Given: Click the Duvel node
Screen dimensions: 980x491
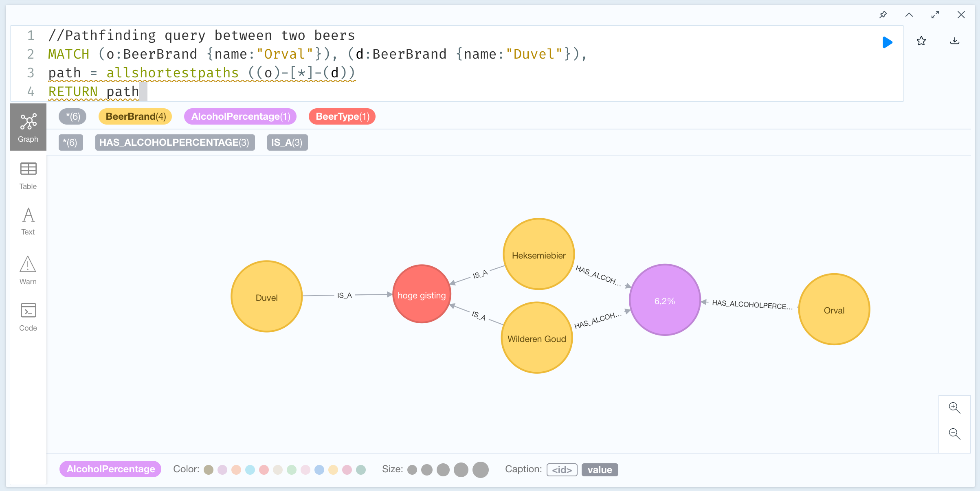Looking at the screenshot, I should [x=267, y=297].
